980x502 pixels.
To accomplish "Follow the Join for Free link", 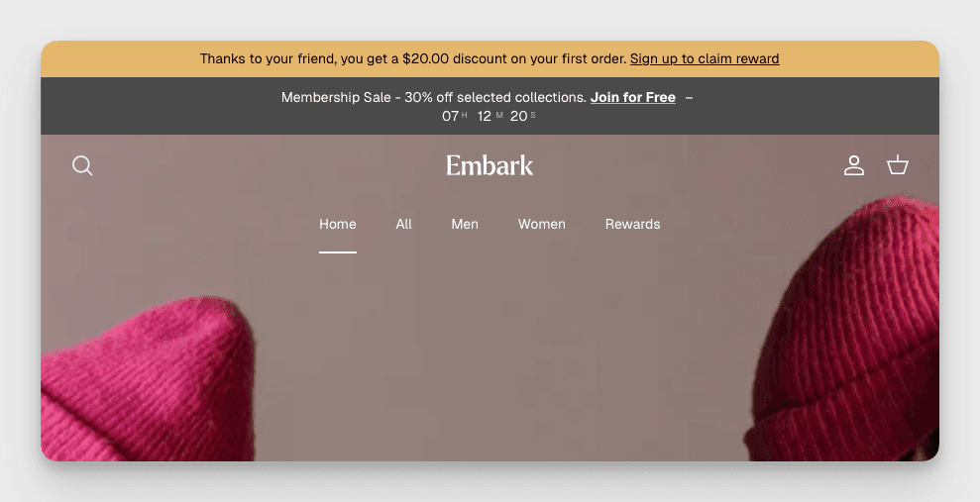I will [x=633, y=97].
